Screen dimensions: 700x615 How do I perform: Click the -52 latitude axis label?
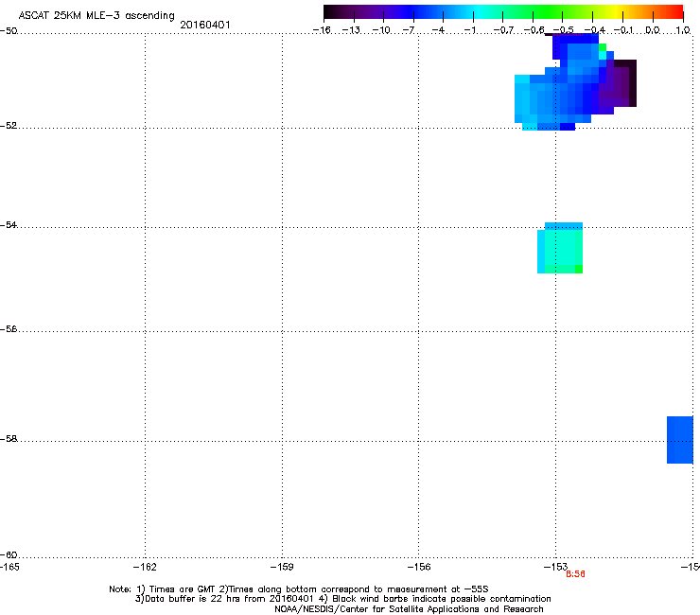tap(9, 126)
